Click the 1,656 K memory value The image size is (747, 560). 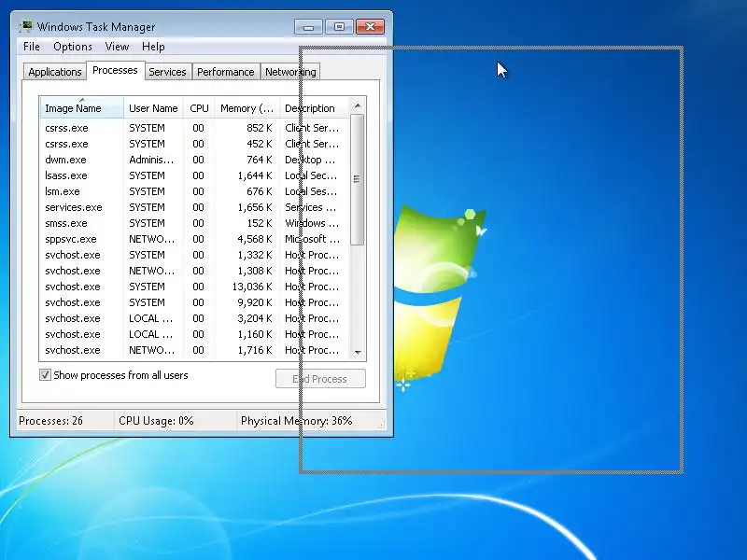[255, 207]
